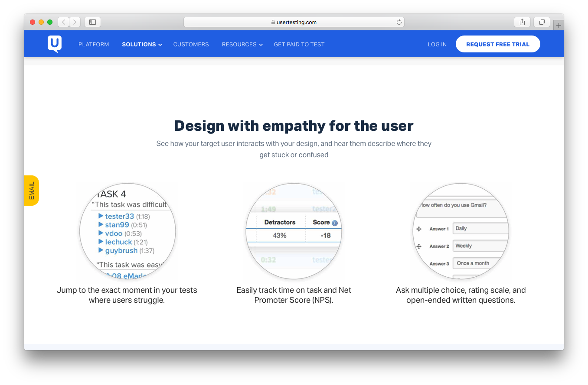The width and height of the screenshot is (588, 385).
Task: Click the Daily answer field
Action: [x=480, y=229]
